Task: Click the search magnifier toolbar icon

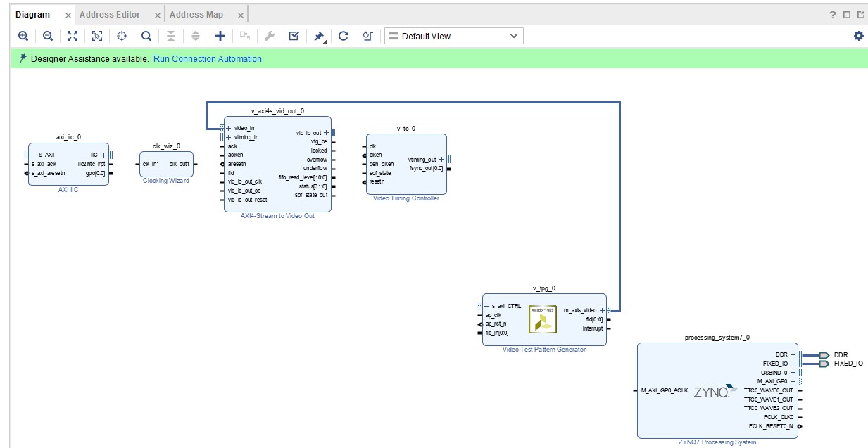Action: (x=146, y=36)
